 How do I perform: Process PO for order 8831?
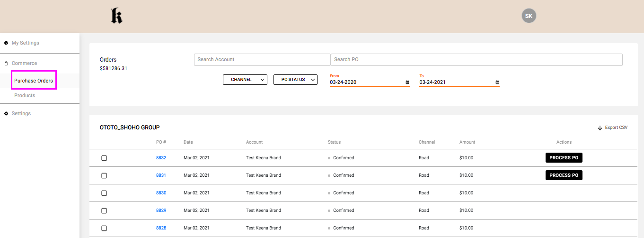[x=564, y=175]
